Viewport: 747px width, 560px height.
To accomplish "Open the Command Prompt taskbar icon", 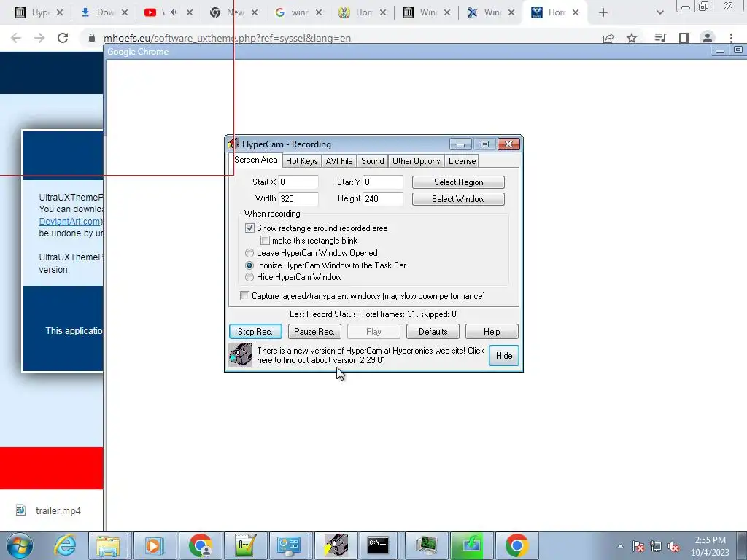I will [379, 545].
